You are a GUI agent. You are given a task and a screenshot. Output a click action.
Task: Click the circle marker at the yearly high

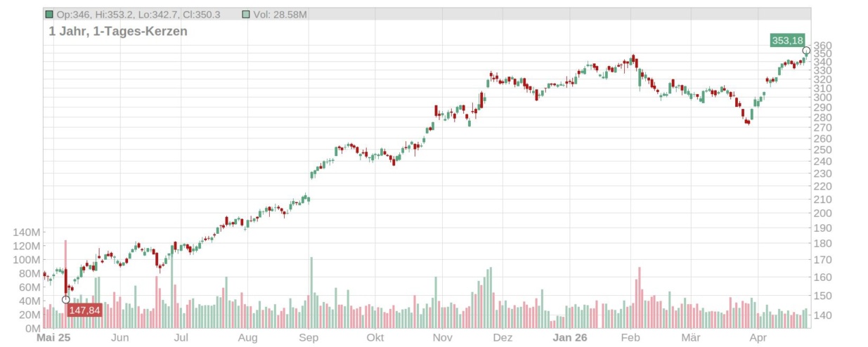[806, 51]
